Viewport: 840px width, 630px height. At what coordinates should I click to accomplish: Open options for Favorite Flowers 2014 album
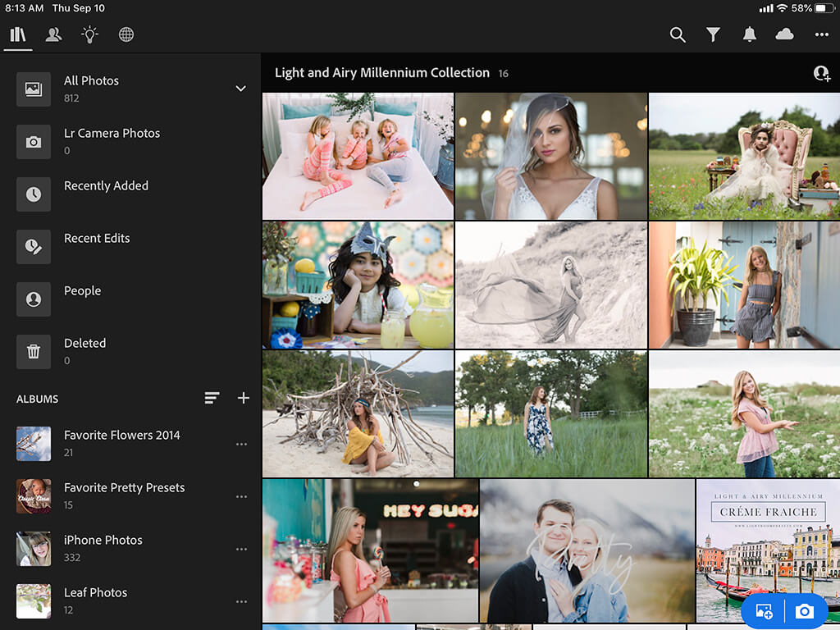[x=242, y=443]
